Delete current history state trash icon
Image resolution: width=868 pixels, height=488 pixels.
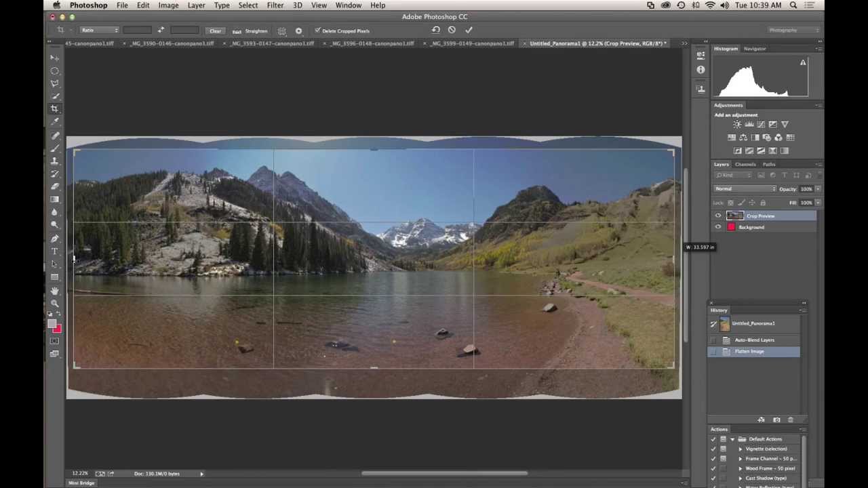790,420
